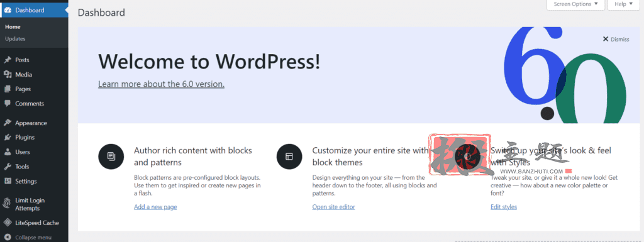Click the Welcome to WordPress! heading
Screen dimensions: 644x242
[x=209, y=62]
